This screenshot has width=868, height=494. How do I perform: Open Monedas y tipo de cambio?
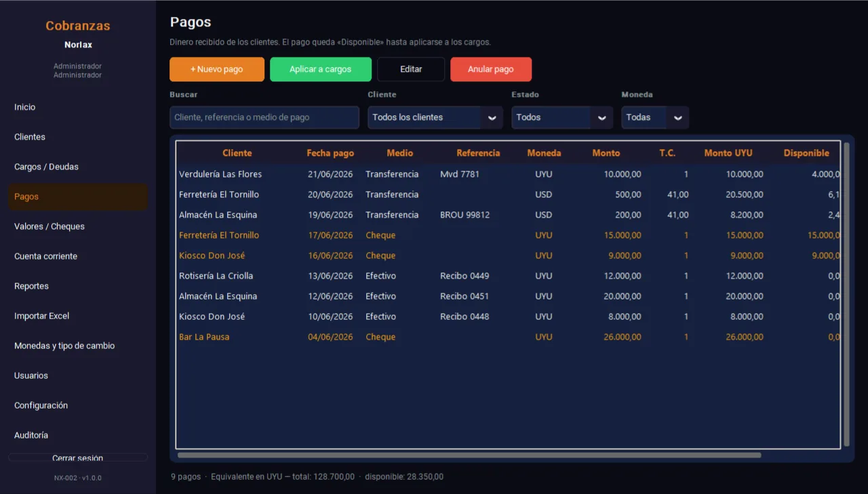point(78,346)
